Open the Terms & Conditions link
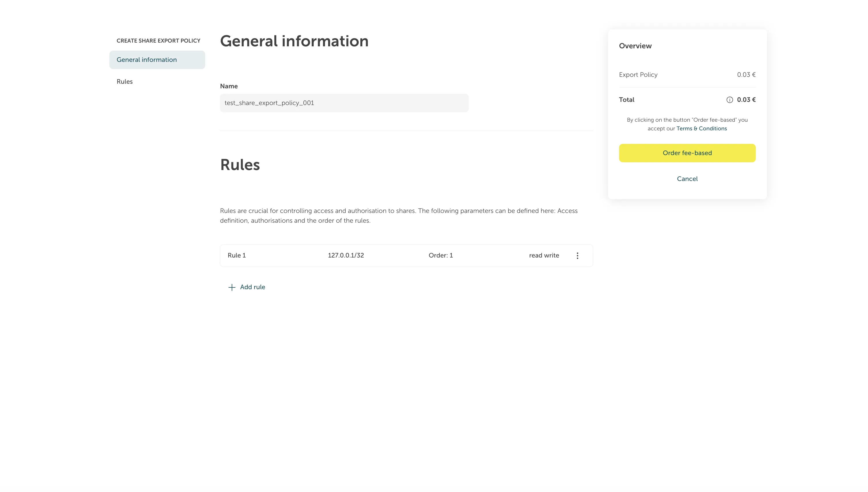Screen dimensions: 868x492 pos(701,128)
